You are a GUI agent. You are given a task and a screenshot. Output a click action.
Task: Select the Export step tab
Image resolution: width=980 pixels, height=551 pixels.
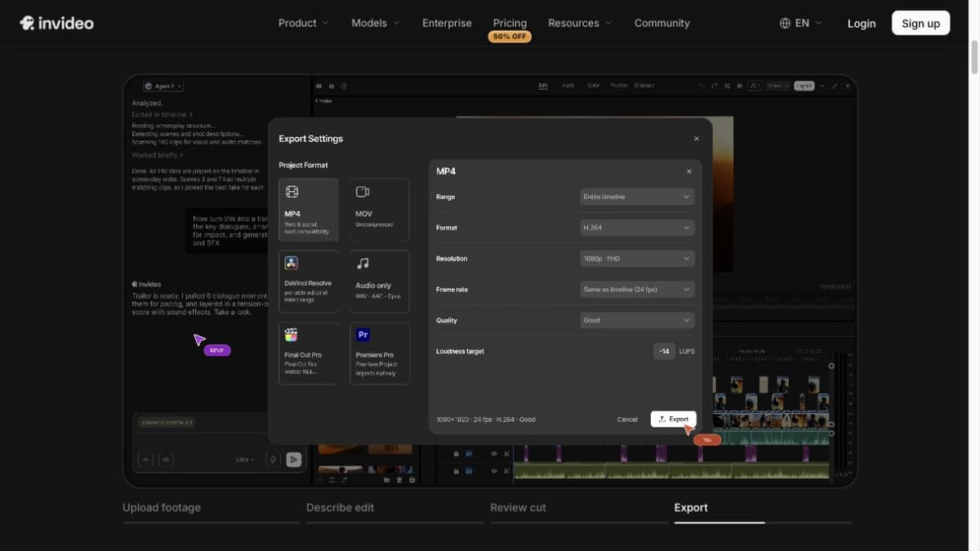(691, 508)
